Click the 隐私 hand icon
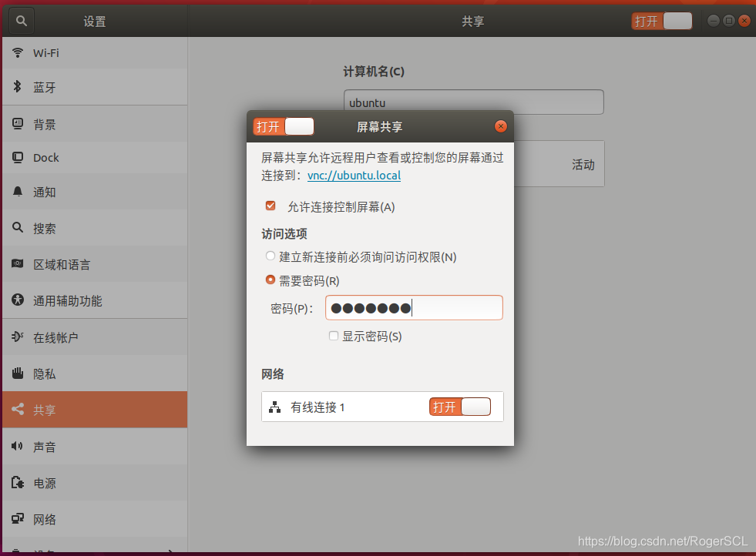The height and width of the screenshot is (556, 756). (18, 373)
